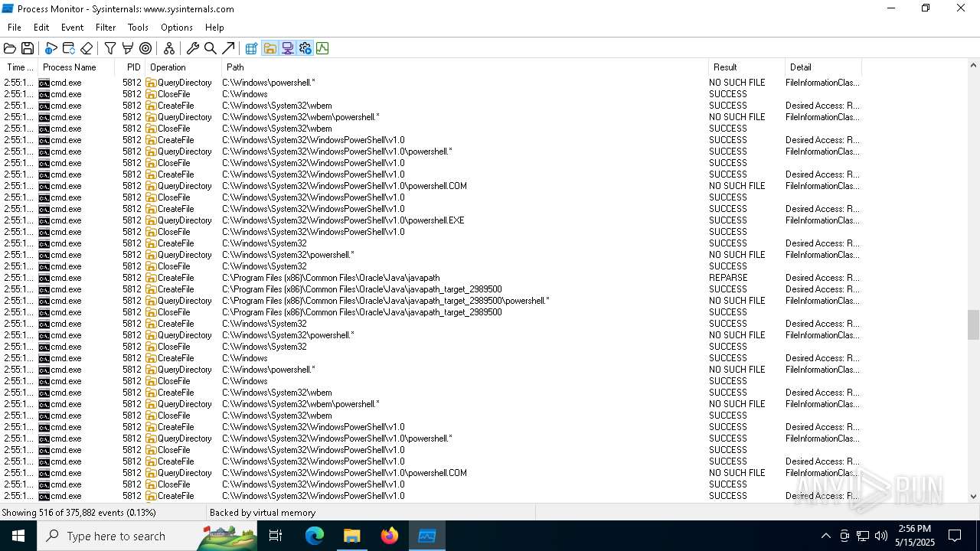Screen dimensions: 980x551
Task: Click the PID column header
Action: (130, 67)
